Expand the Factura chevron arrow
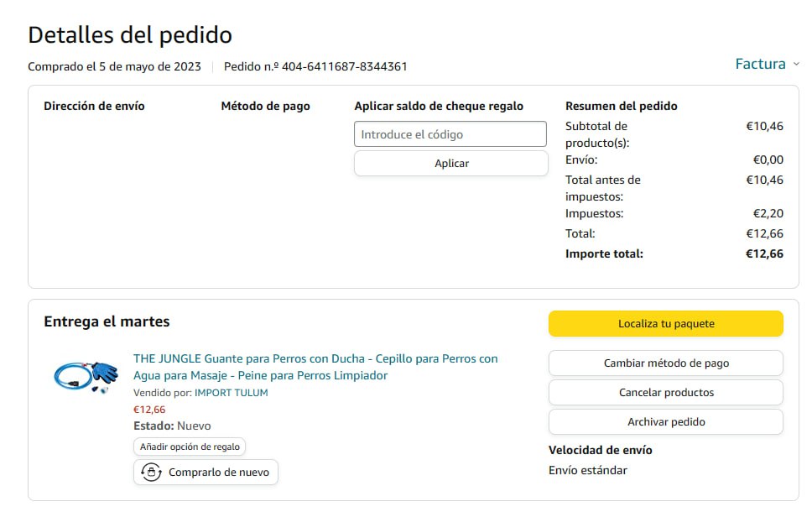 click(796, 64)
